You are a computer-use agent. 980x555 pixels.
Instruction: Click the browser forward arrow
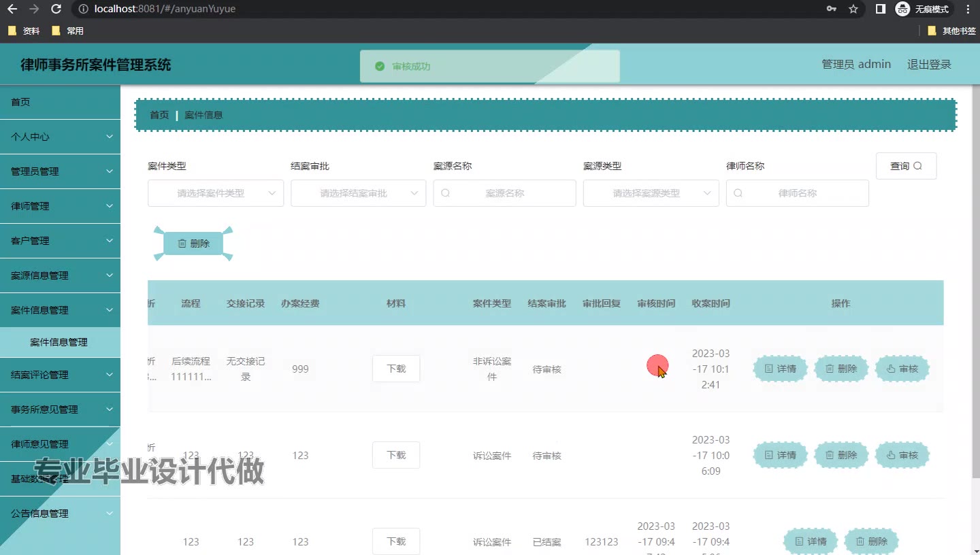[34, 9]
